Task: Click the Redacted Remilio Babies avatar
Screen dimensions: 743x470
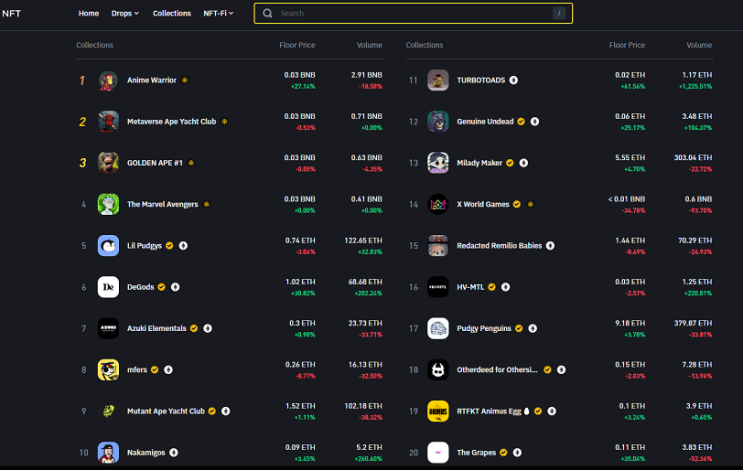Action: click(438, 245)
